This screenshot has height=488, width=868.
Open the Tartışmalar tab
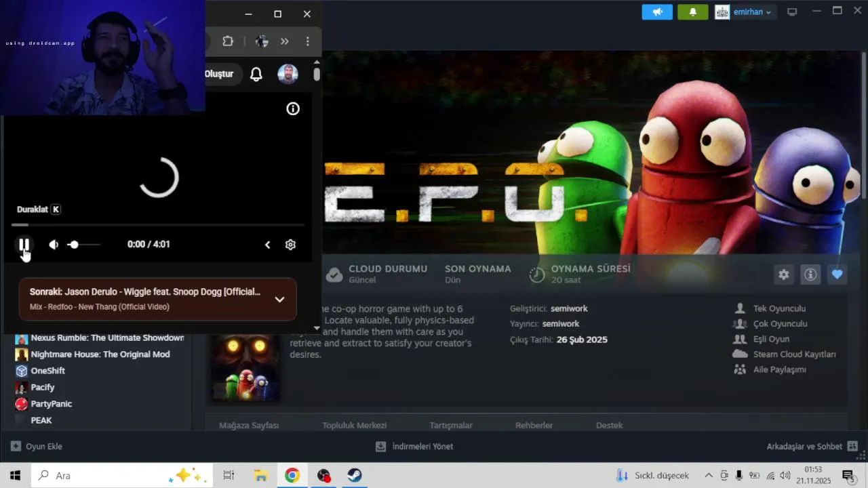click(x=451, y=426)
